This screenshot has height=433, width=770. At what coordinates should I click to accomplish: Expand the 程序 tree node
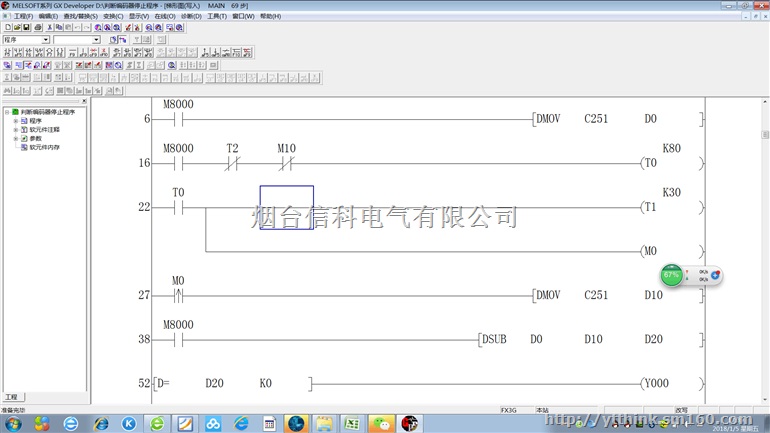16,121
